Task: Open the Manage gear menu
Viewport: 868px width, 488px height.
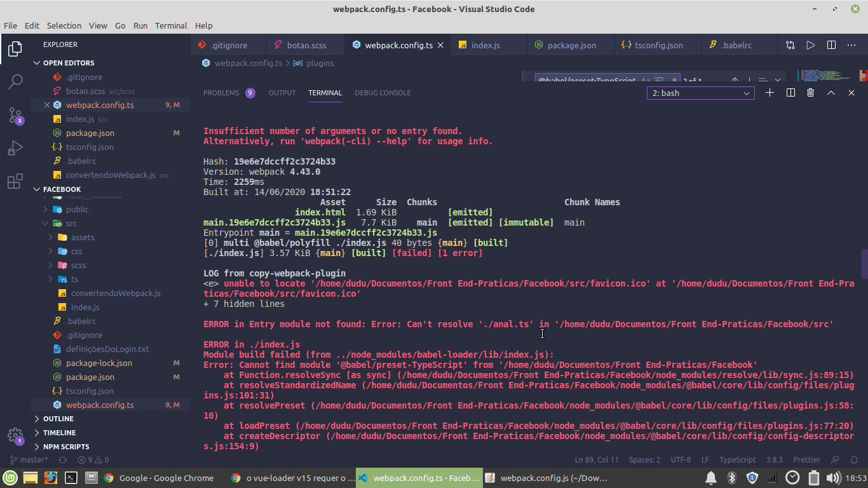Action: click(x=15, y=435)
